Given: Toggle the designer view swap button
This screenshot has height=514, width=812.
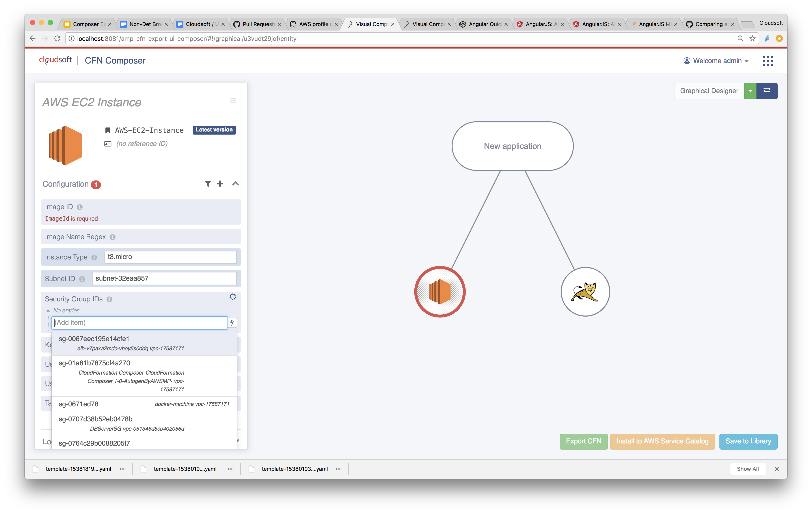Looking at the screenshot, I should click(x=767, y=91).
